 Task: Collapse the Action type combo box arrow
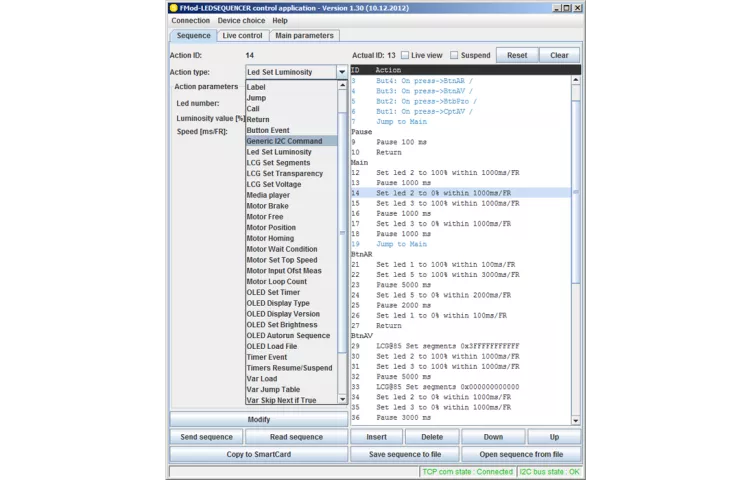point(341,72)
